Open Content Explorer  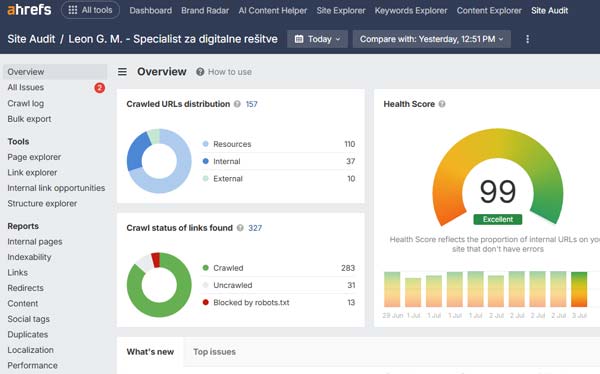489,10
